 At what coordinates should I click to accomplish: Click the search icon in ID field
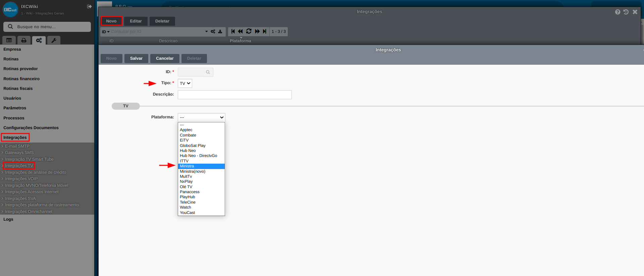coord(208,72)
